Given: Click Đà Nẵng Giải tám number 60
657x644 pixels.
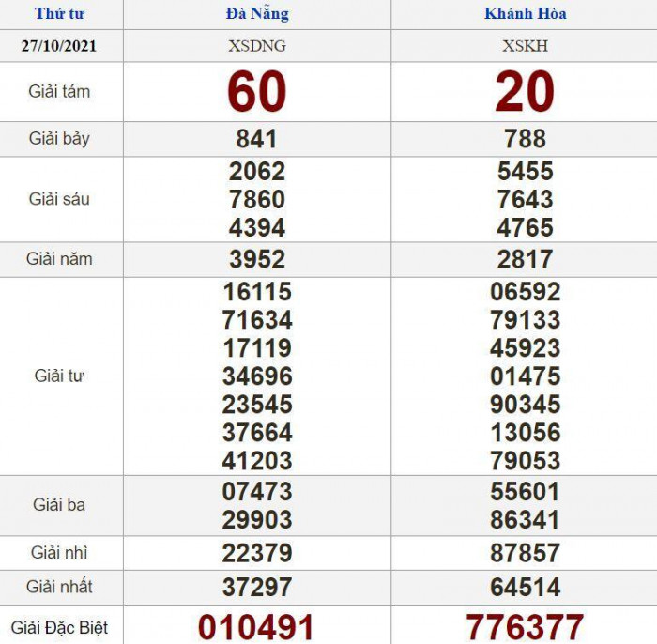Looking at the screenshot, I should click(256, 92).
